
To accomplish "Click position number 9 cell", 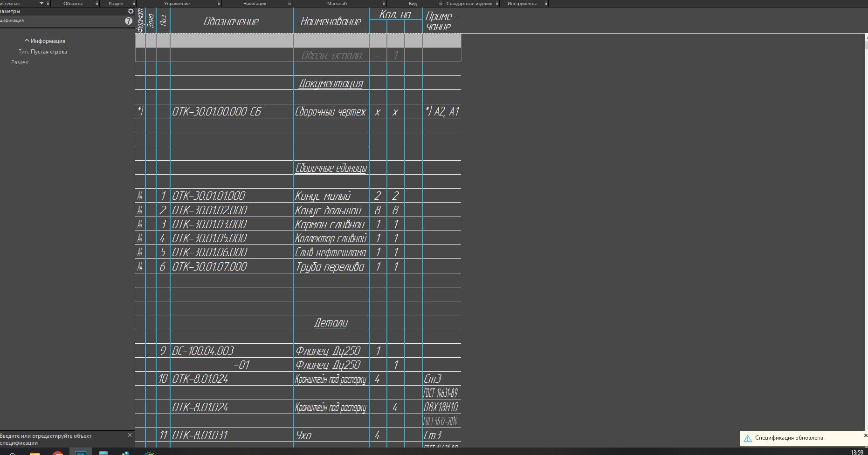I will tap(163, 351).
